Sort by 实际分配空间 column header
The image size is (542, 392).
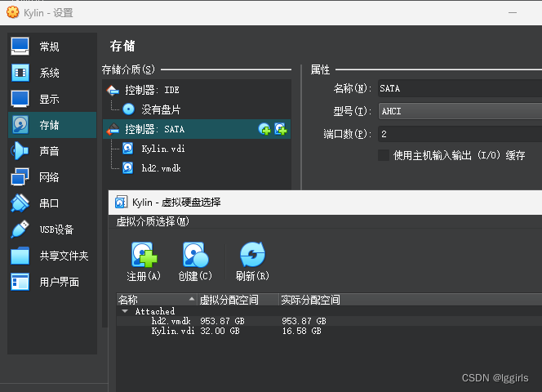click(x=411, y=300)
